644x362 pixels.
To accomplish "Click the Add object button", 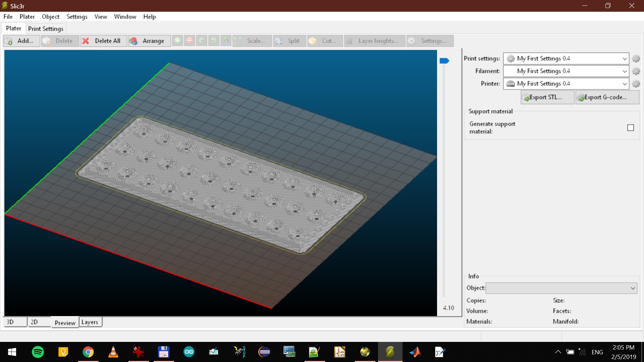I will (x=20, y=41).
